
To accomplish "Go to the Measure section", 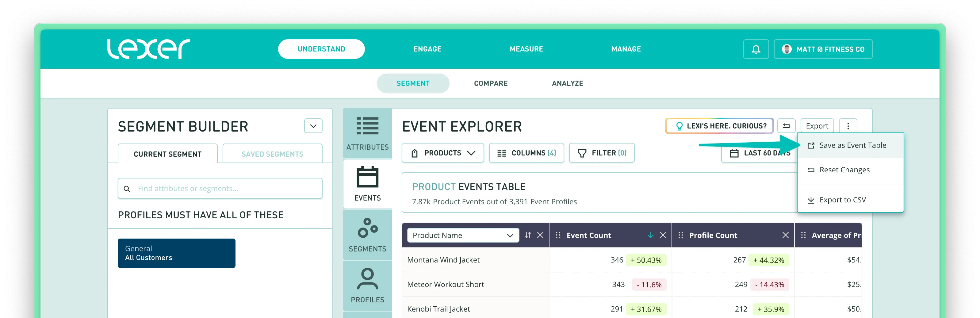I will [526, 49].
